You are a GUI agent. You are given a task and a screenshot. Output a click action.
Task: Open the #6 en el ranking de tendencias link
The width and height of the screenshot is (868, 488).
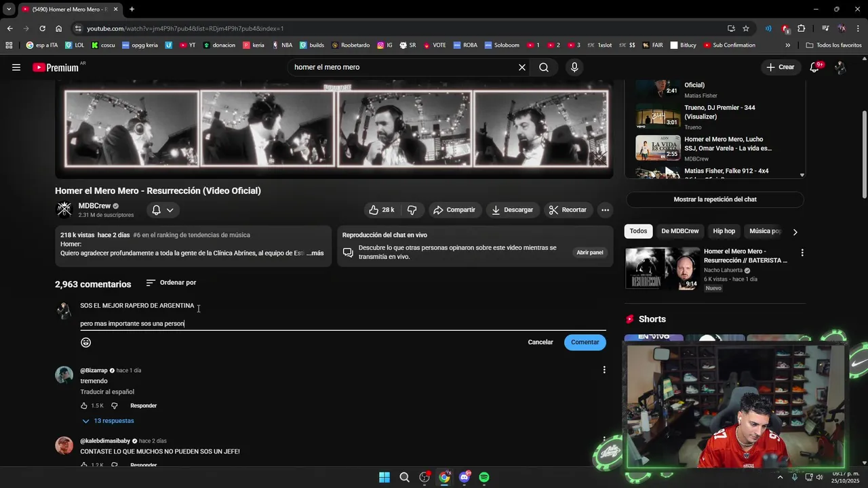tap(192, 235)
